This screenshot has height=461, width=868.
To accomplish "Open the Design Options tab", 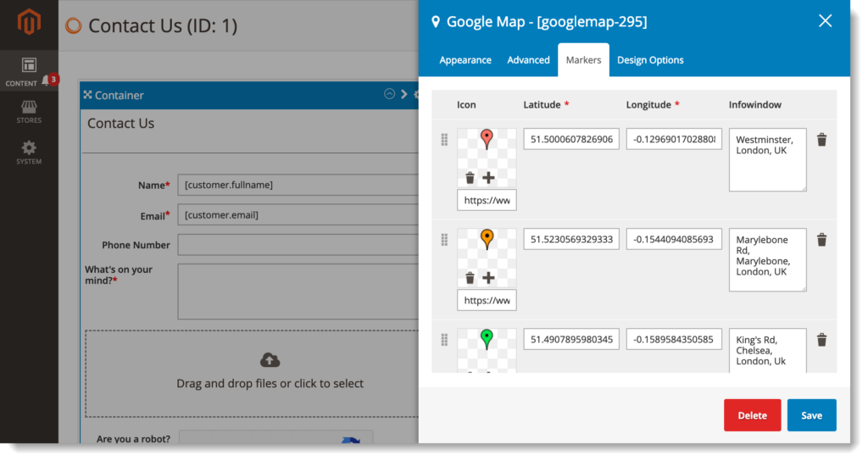I will (650, 60).
